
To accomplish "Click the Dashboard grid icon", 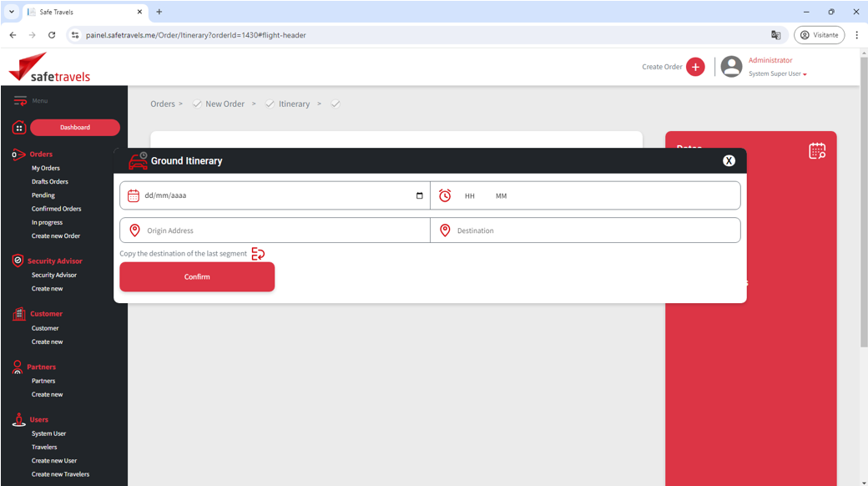I will pyautogui.click(x=18, y=128).
